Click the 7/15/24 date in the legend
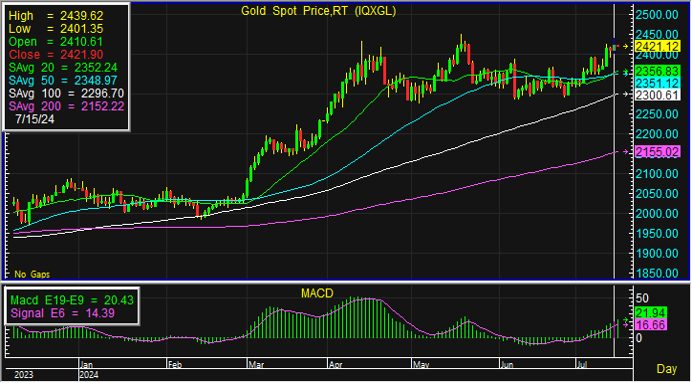The image size is (692, 383). pos(35,119)
